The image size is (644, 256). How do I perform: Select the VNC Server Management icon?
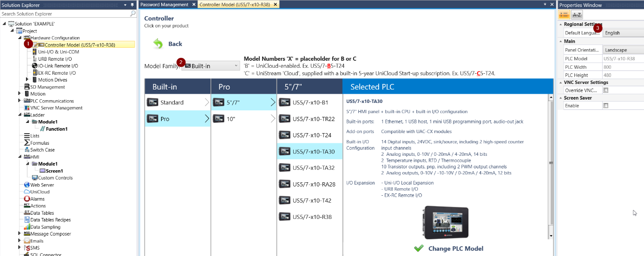click(27, 108)
